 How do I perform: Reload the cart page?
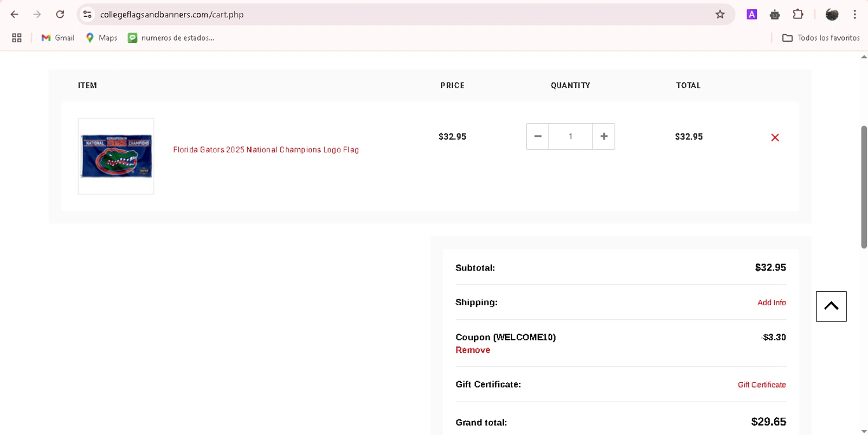(x=60, y=14)
